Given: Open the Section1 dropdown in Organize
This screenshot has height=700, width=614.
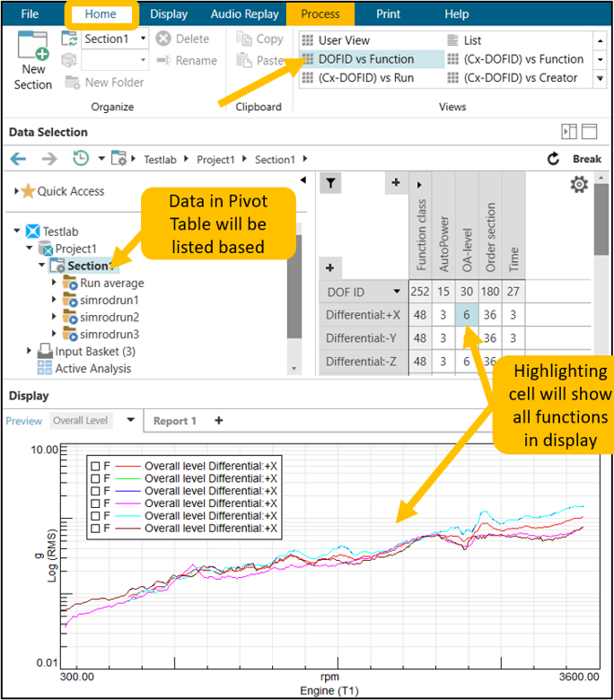Looking at the screenshot, I should pyautogui.click(x=143, y=39).
